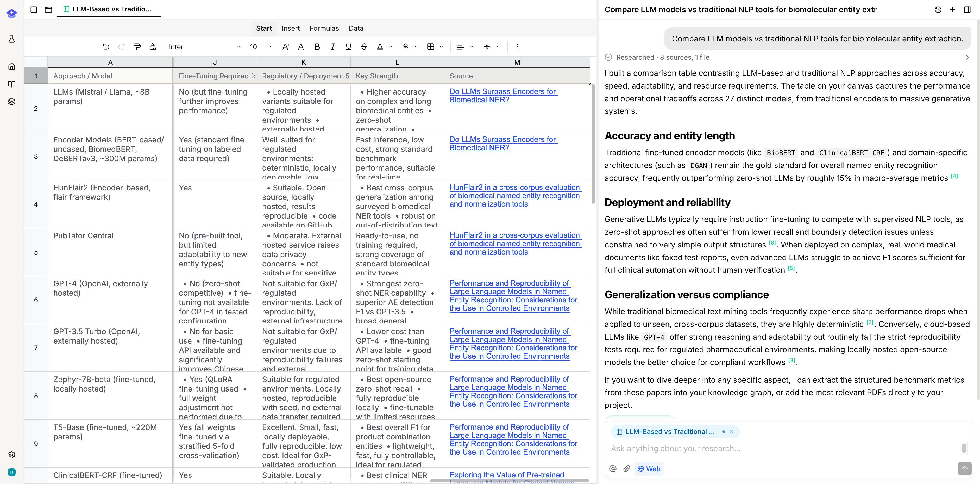Click the Approach / Model header cell
The height and width of the screenshot is (484, 980).
[110, 76]
